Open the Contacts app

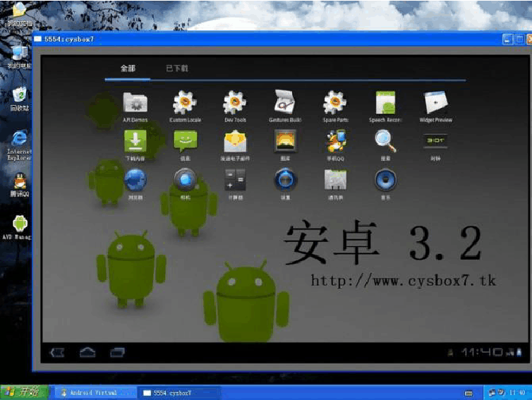pos(335,184)
